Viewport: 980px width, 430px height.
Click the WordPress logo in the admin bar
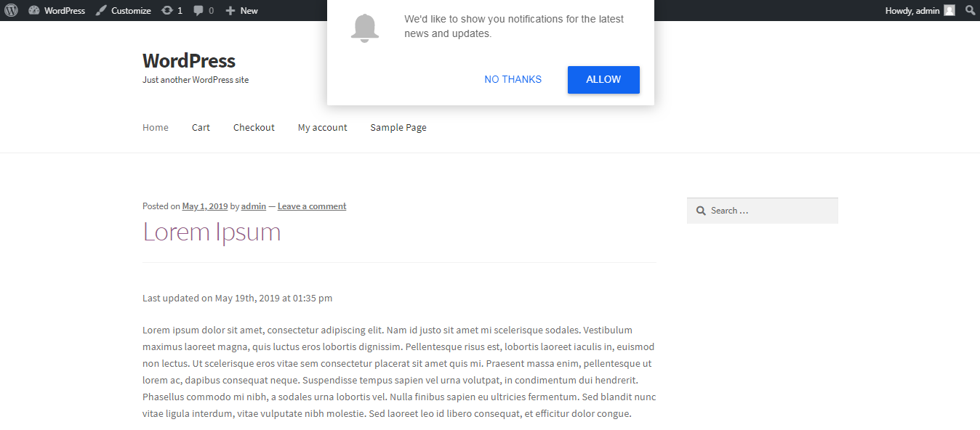[10, 10]
